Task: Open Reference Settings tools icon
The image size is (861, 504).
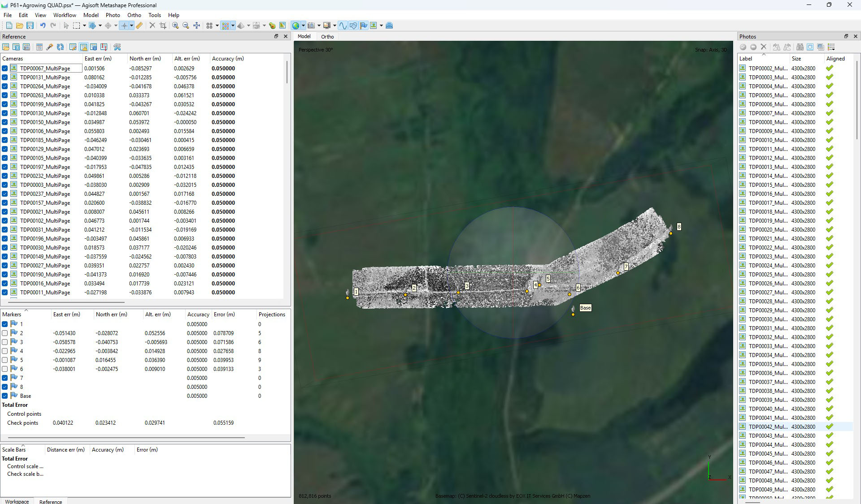Action: click(117, 47)
